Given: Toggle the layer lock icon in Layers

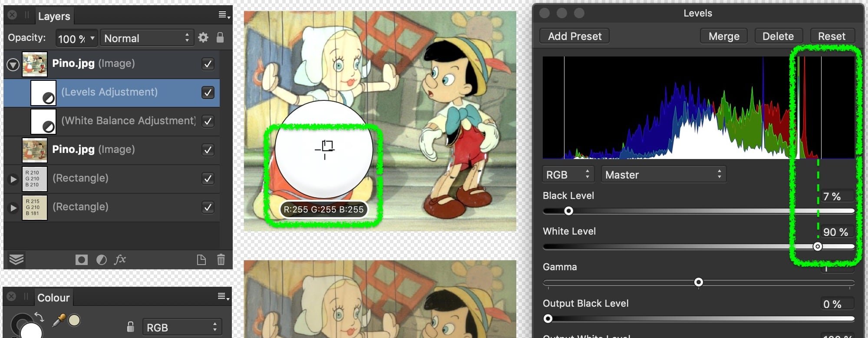Looking at the screenshot, I should click(220, 37).
